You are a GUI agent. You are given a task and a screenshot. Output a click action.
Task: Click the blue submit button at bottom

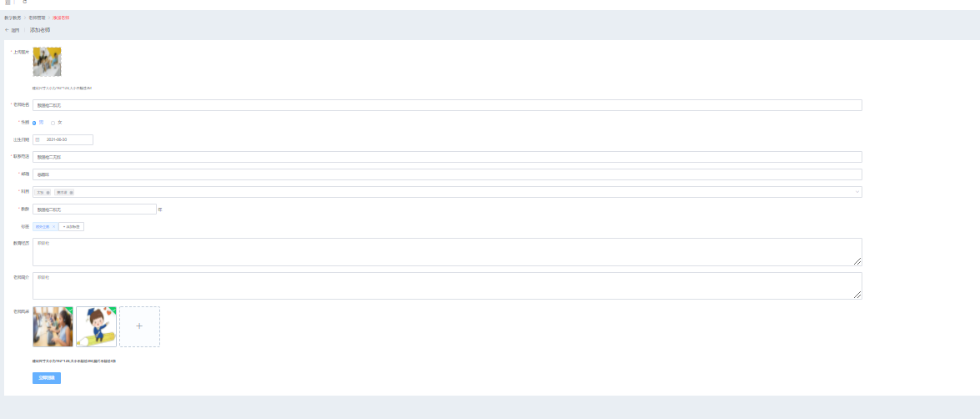click(x=47, y=378)
